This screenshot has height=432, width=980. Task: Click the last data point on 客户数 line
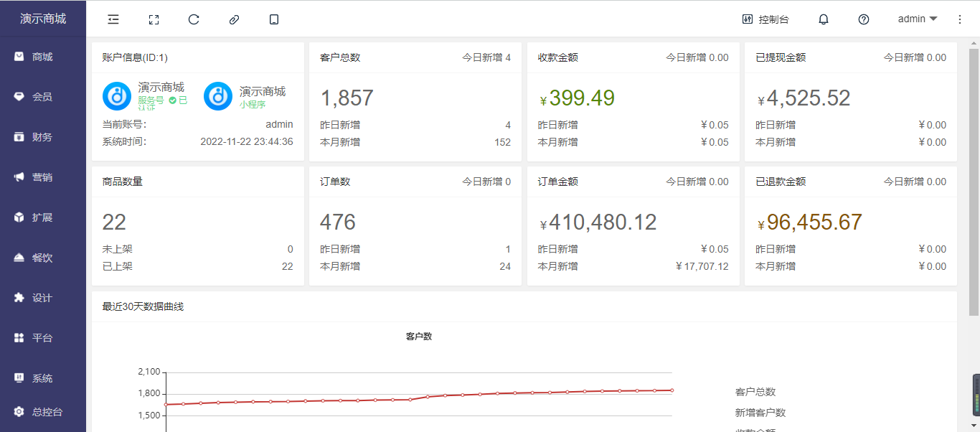[x=672, y=390]
